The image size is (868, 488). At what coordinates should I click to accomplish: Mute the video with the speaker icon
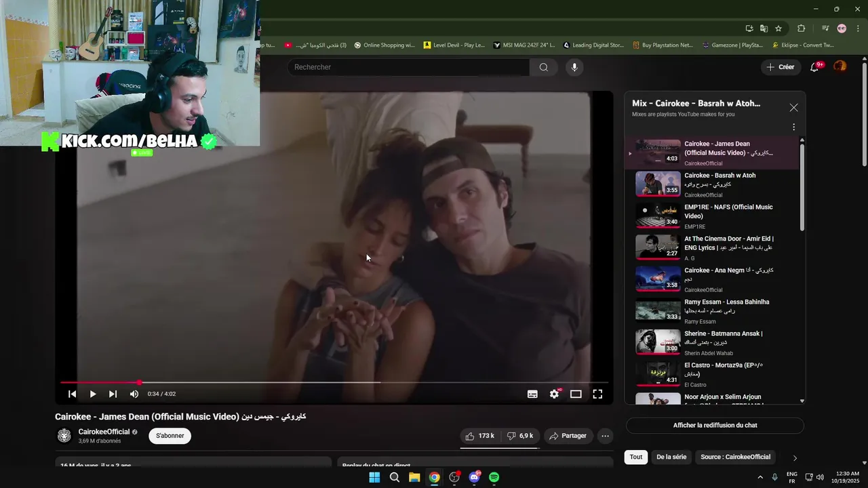coord(134,394)
